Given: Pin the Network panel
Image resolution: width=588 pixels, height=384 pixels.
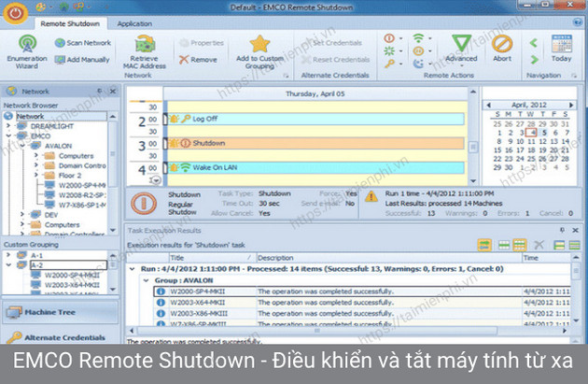Looking at the screenshot, I should 100,92.
